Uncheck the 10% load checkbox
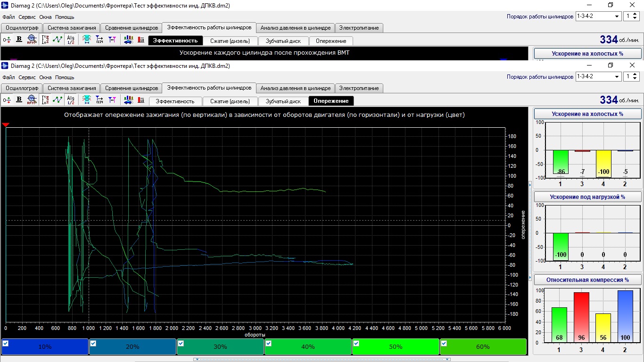 (x=6, y=343)
